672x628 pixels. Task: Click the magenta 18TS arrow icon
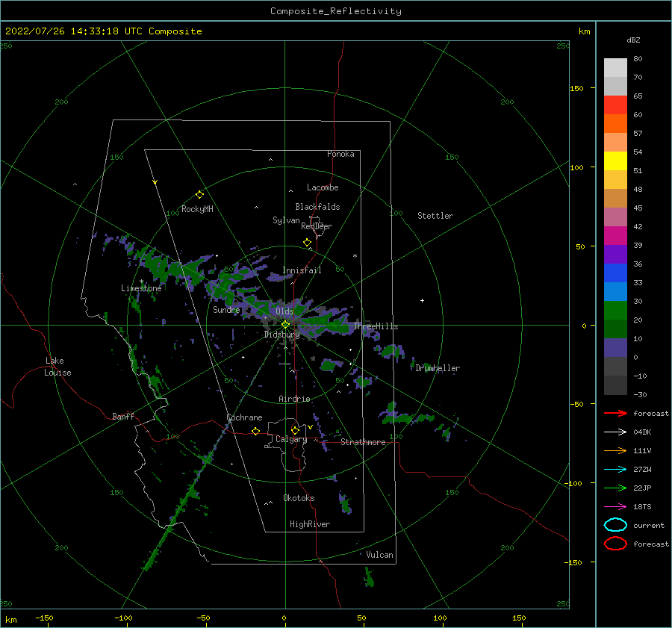(x=615, y=507)
